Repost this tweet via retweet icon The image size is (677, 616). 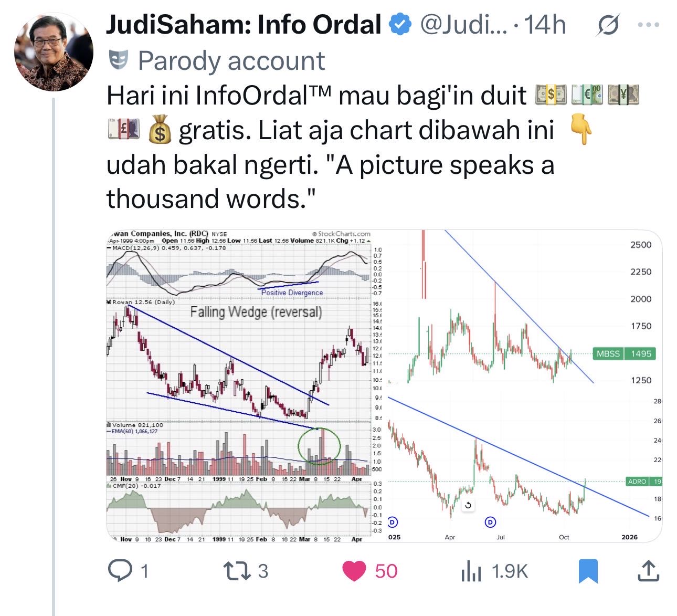(x=235, y=571)
